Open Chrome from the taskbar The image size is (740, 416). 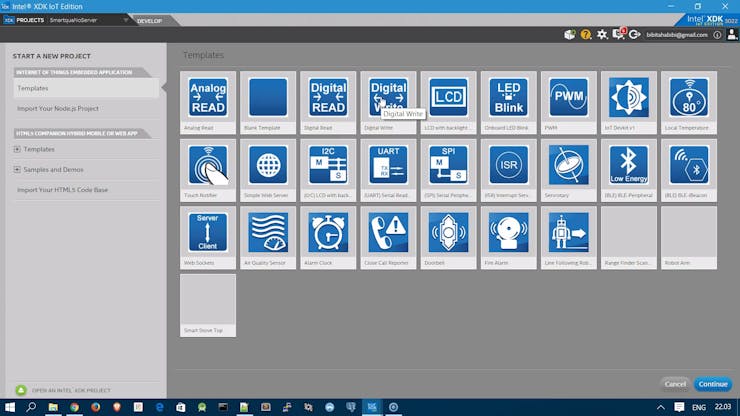click(75, 407)
